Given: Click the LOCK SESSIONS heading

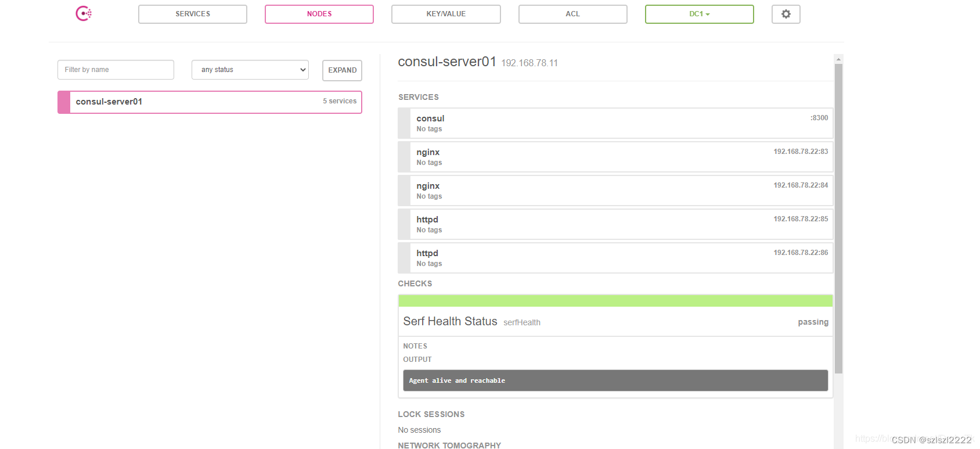Looking at the screenshot, I should (431, 414).
